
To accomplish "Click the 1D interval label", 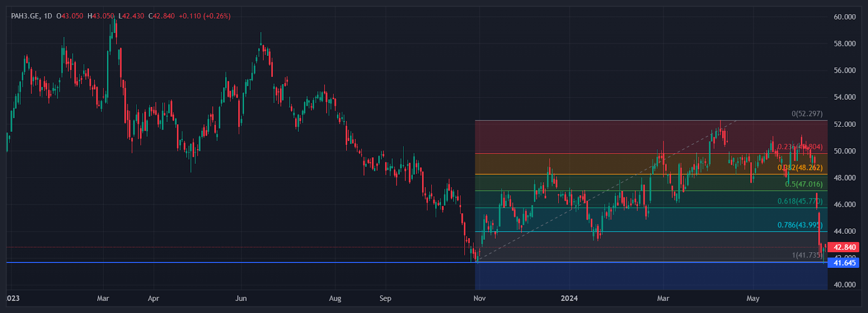I will click(x=48, y=16).
